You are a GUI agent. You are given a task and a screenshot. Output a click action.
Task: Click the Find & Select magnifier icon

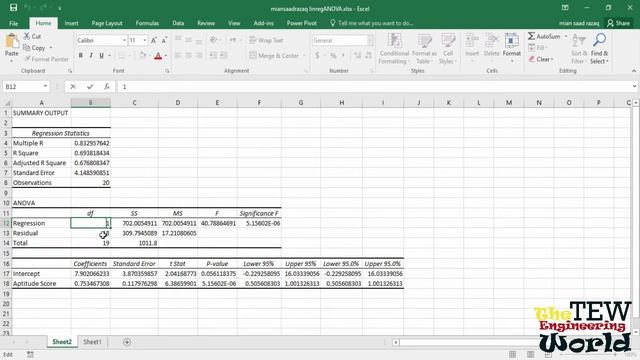click(599, 40)
